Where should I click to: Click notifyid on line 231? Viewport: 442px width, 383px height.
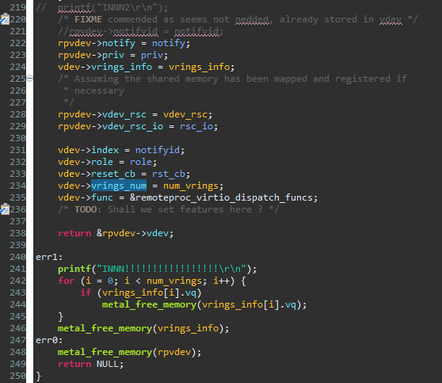tap(157, 150)
